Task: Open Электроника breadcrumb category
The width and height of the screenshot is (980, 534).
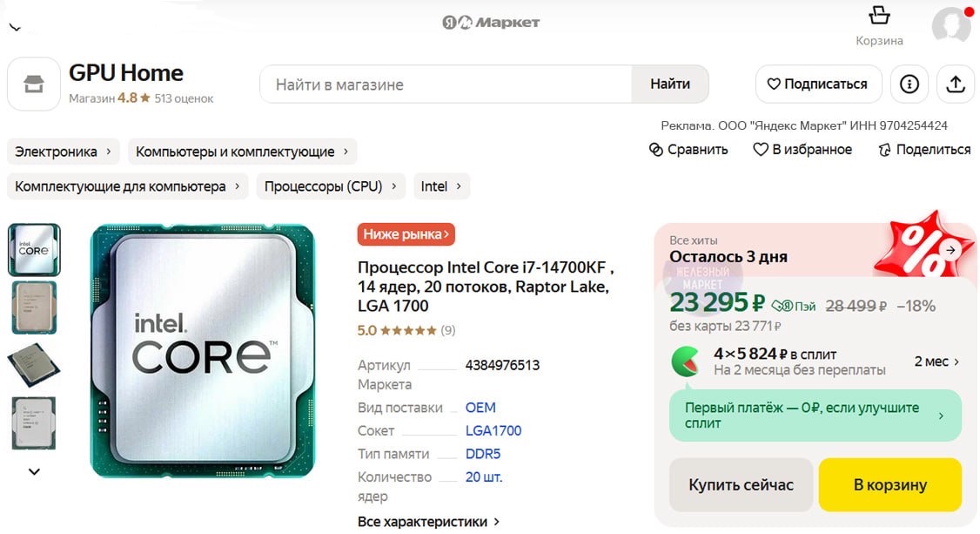Action: point(64,152)
